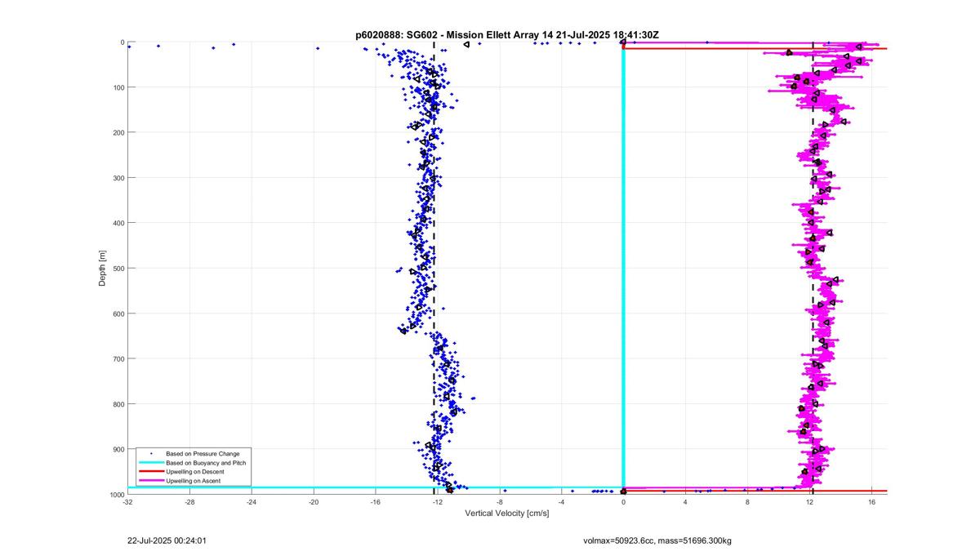Click legend entry Upwelling on Ascent

(193, 481)
